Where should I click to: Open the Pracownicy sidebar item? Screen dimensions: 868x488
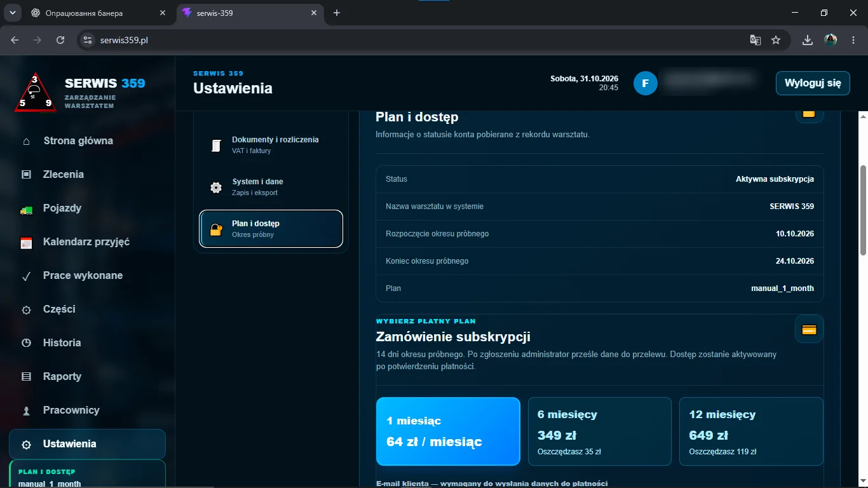pyautogui.click(x=87, y=410)
